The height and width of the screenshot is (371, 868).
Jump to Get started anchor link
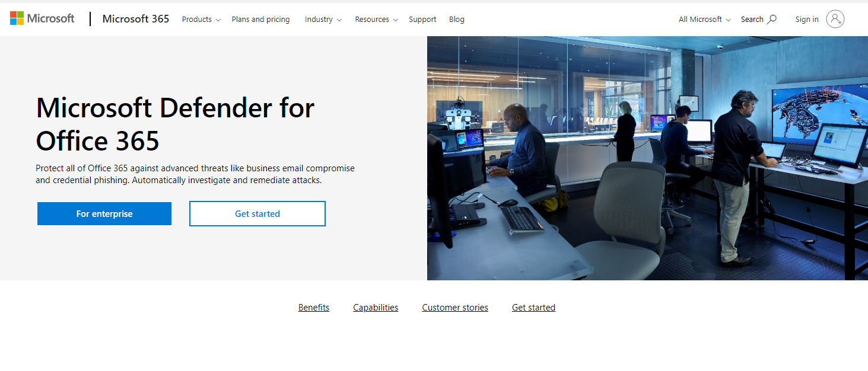tap(533, 308)
